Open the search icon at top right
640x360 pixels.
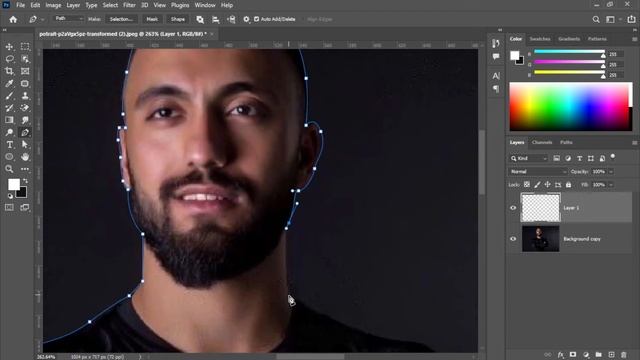[x=596, y=19]
